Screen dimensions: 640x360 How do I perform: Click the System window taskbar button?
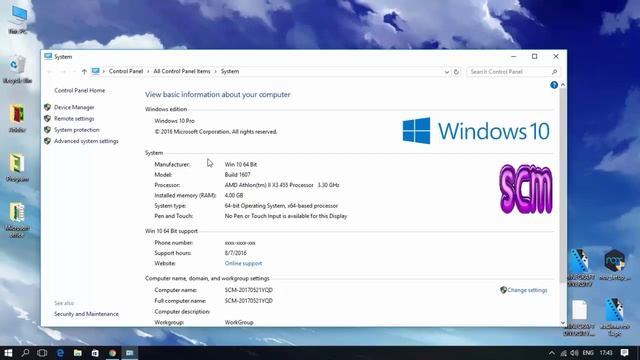pyautogui.click(x=130, y=353)
